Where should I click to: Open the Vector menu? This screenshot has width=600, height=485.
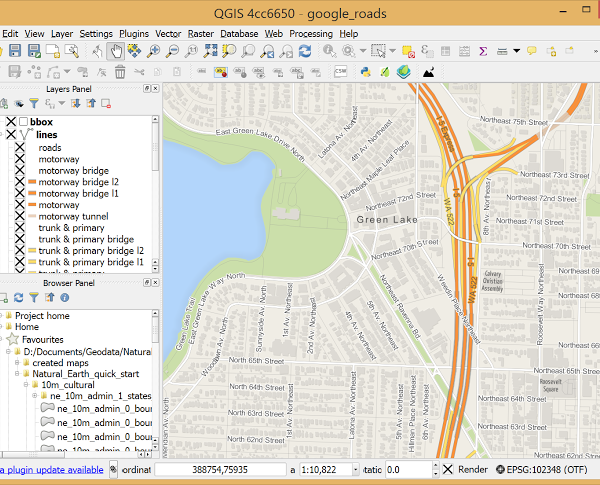[168, 34]
